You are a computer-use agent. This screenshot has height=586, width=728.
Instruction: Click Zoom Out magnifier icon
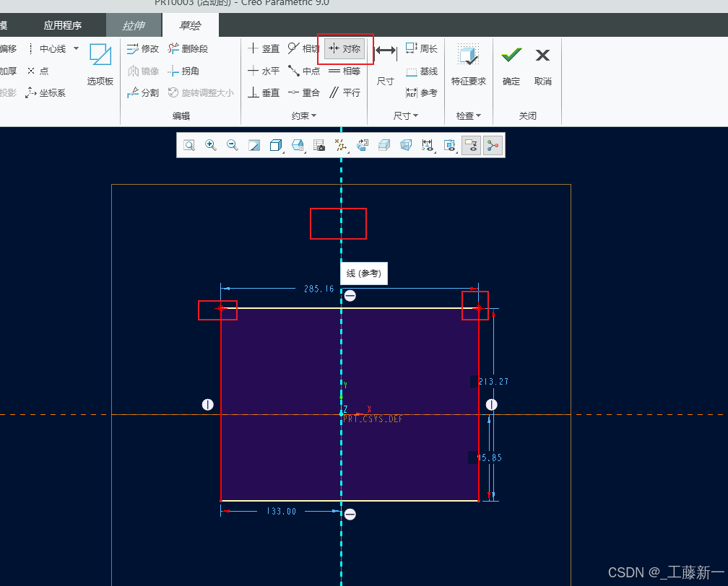[233, 145]
